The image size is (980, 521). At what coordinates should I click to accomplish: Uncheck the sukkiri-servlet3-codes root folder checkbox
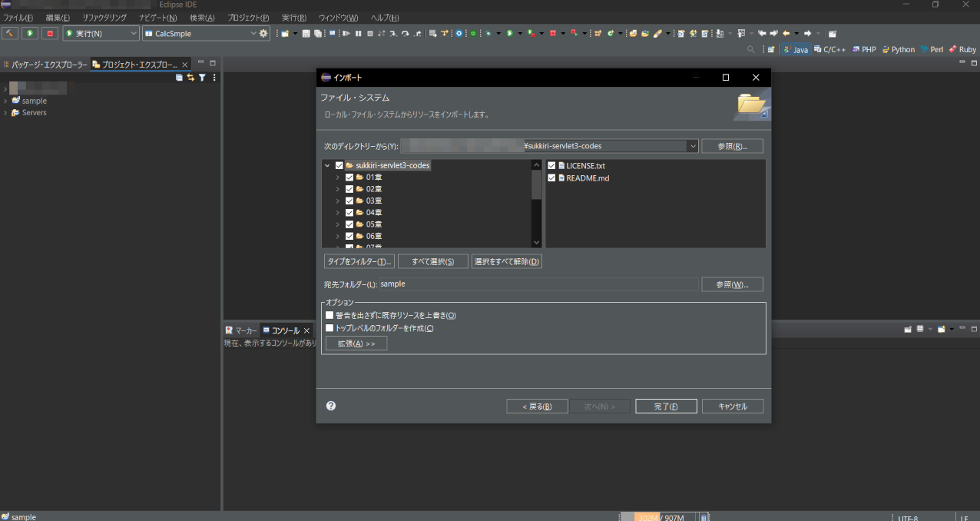coord(339,165)
